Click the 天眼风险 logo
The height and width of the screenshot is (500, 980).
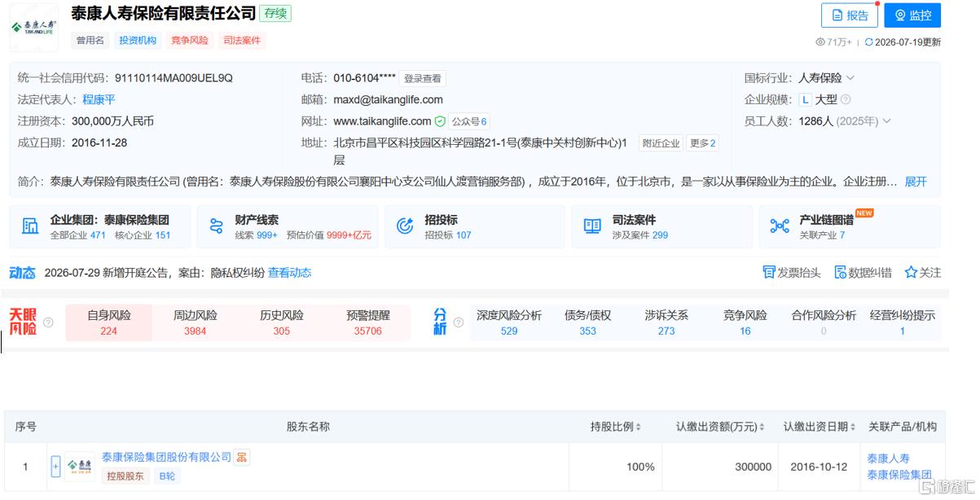pos(23,322)
